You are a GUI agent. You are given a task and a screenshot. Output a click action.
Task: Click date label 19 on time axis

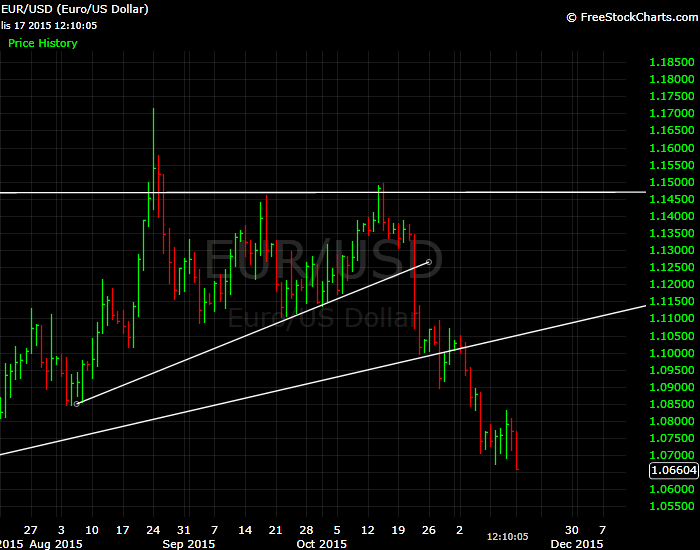tap(398, 530)
